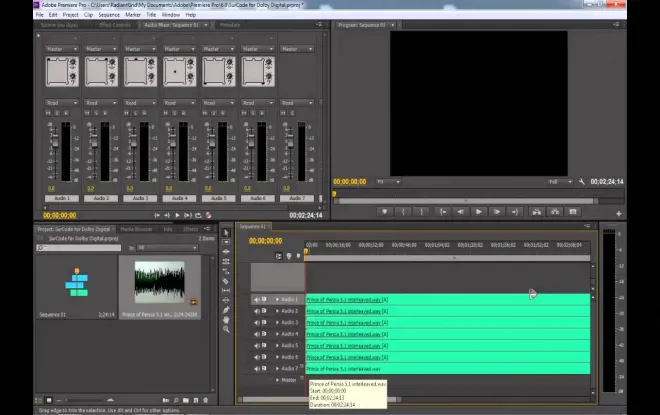Click the Audio 1 mixer track name
Screen dimensions: 660x415
click(62, 198)
